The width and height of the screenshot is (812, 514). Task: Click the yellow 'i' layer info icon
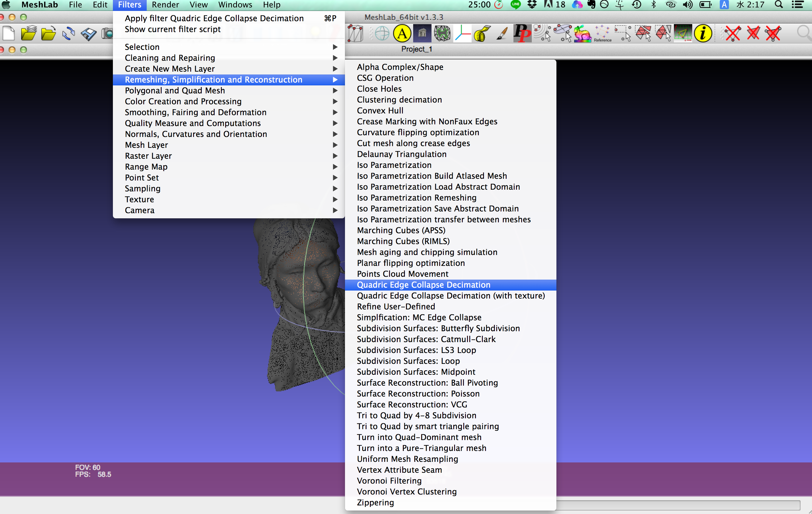[x=703, y=34]
